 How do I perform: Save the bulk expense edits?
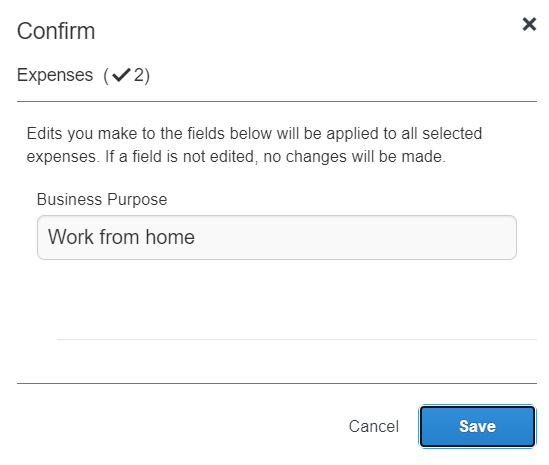(x=477, y=426)
